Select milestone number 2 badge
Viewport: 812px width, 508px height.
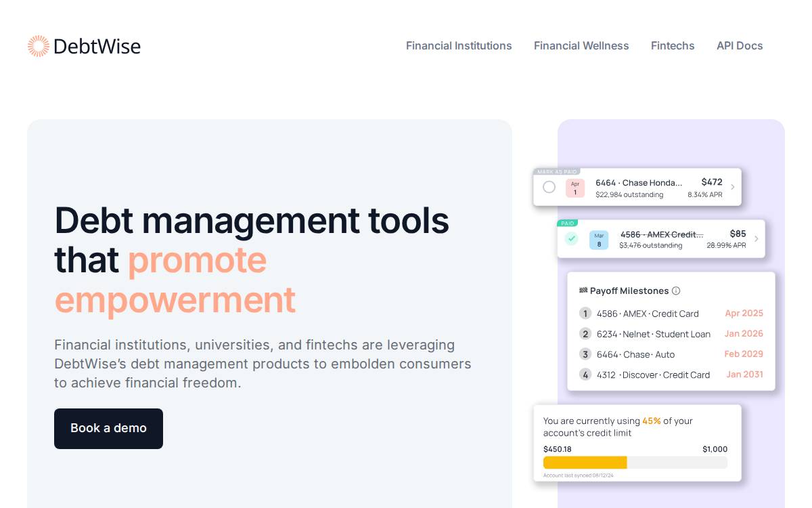point(585,333)
